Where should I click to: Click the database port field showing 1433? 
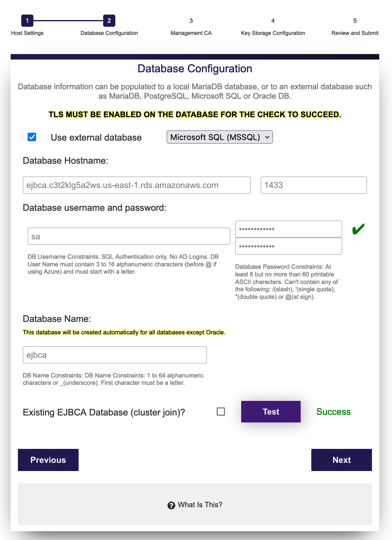(x=314, y=185)
